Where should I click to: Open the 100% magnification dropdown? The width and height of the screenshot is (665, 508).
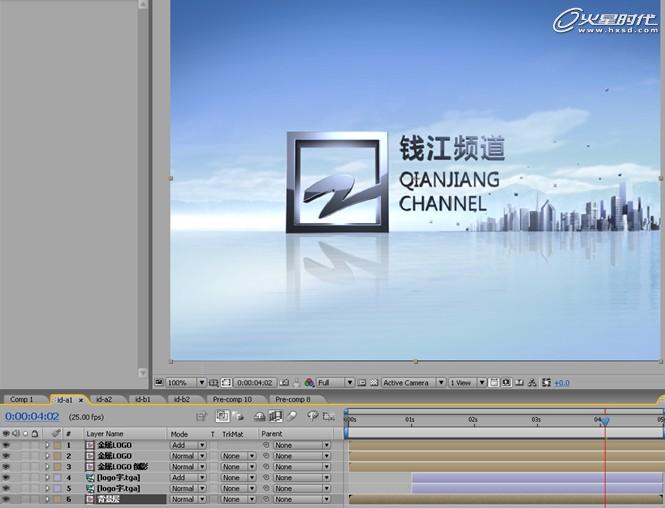point(185,382)
